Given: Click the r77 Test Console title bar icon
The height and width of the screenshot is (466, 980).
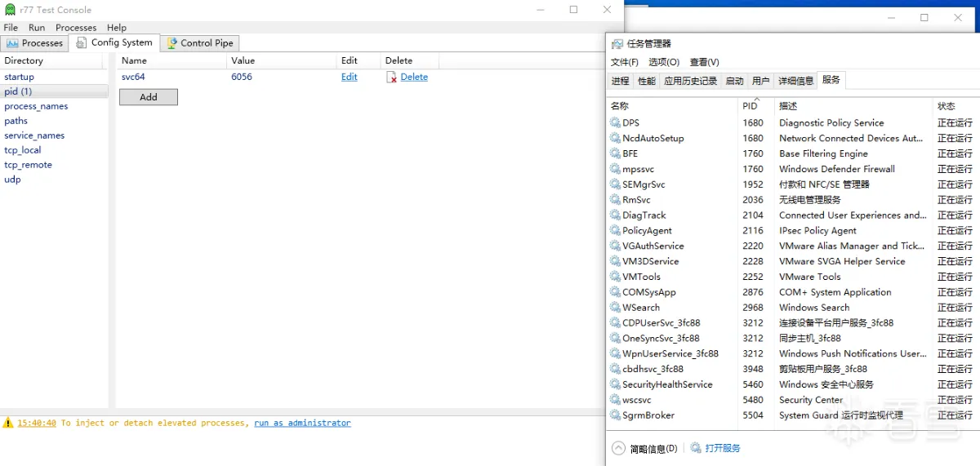Looking at the screenshot, I should tap(10, 10).
